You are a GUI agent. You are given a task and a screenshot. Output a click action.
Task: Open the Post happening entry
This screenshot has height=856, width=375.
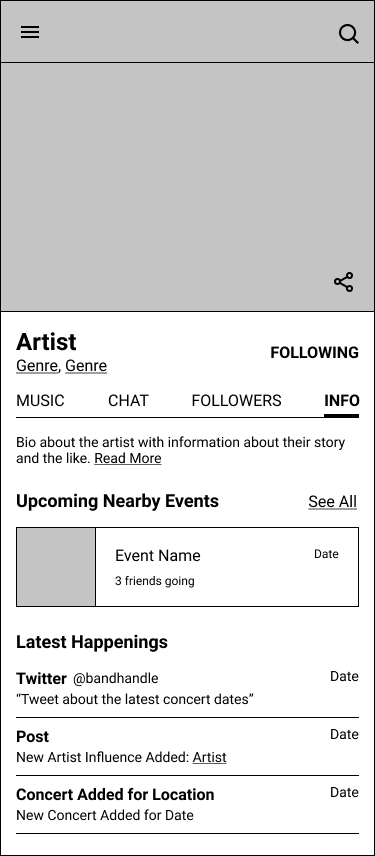187,746
